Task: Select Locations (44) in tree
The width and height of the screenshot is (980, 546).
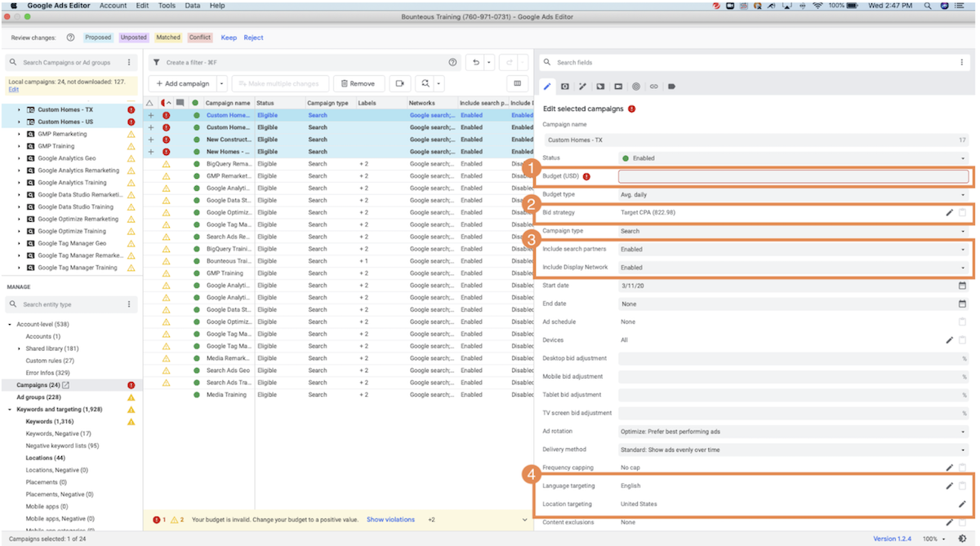Action: 45,458
